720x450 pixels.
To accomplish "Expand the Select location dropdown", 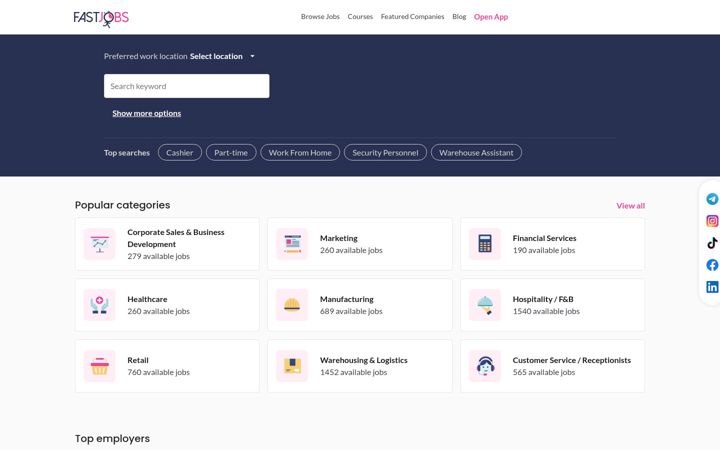I will click(x=222, y=56).
